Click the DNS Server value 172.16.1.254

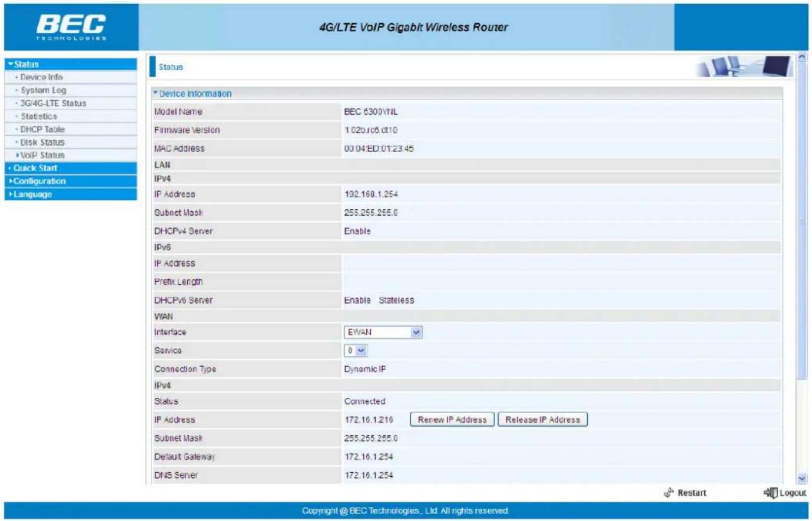click(369, 475)
